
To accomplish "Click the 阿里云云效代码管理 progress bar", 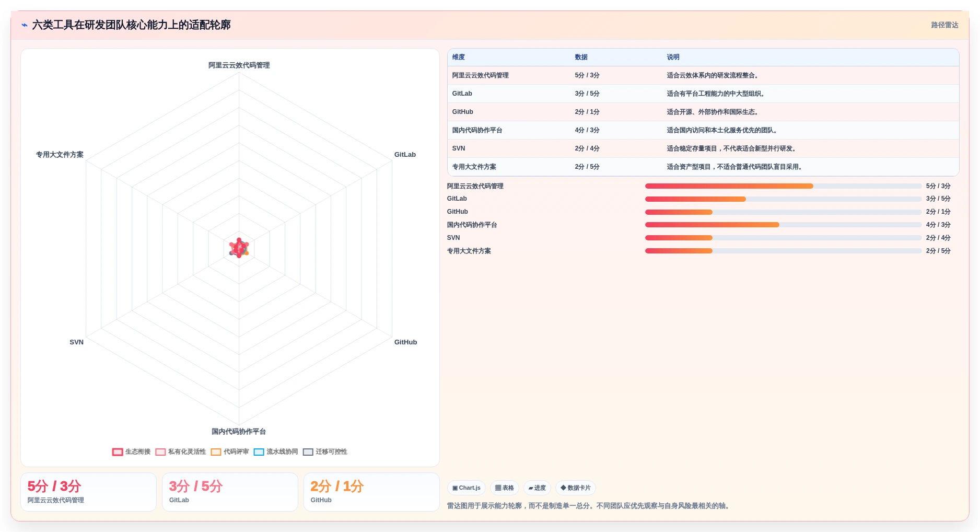I will pos(783,186).
